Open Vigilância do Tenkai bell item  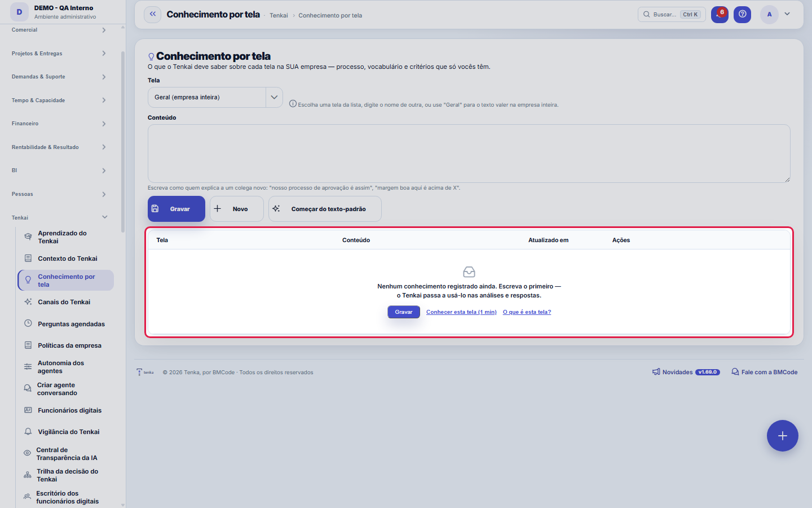(x=65, y=432)
